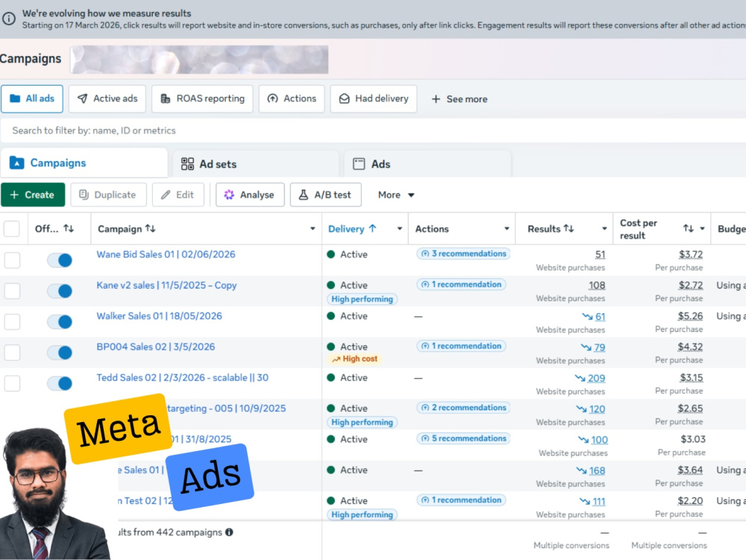
Task: Click the Duplicate button
Action: coord(108,195)
